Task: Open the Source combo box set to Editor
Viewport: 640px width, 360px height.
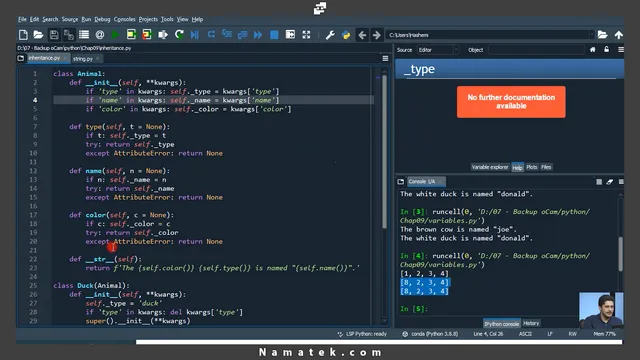Action: coord(438,50)
